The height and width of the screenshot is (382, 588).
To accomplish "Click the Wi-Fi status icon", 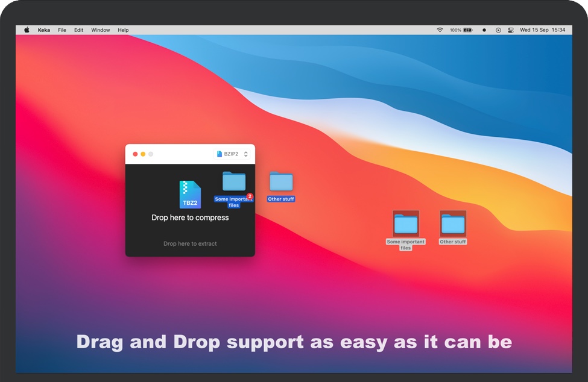I will (440, 30).
